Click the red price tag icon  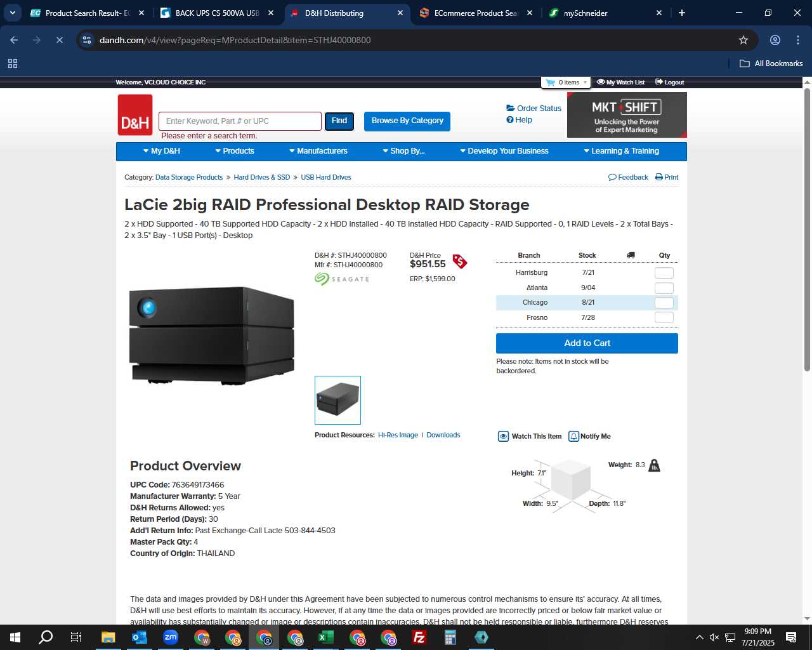(460, 262)
